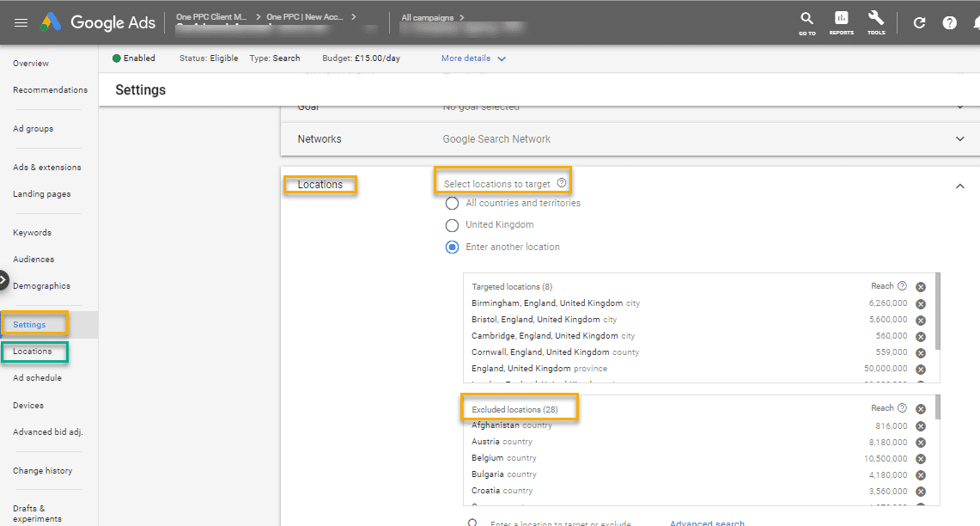Collapse the Locations section chevron
Screen dimensions: 980x526
(x=960, y=185)
